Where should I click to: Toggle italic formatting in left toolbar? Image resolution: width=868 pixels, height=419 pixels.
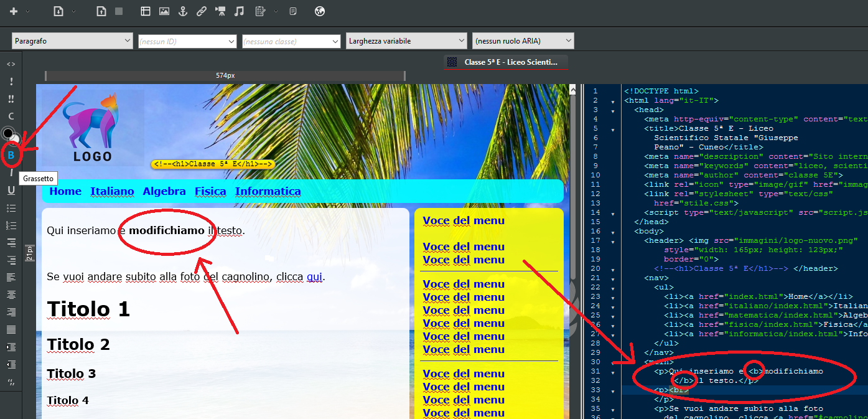(11, 173)
